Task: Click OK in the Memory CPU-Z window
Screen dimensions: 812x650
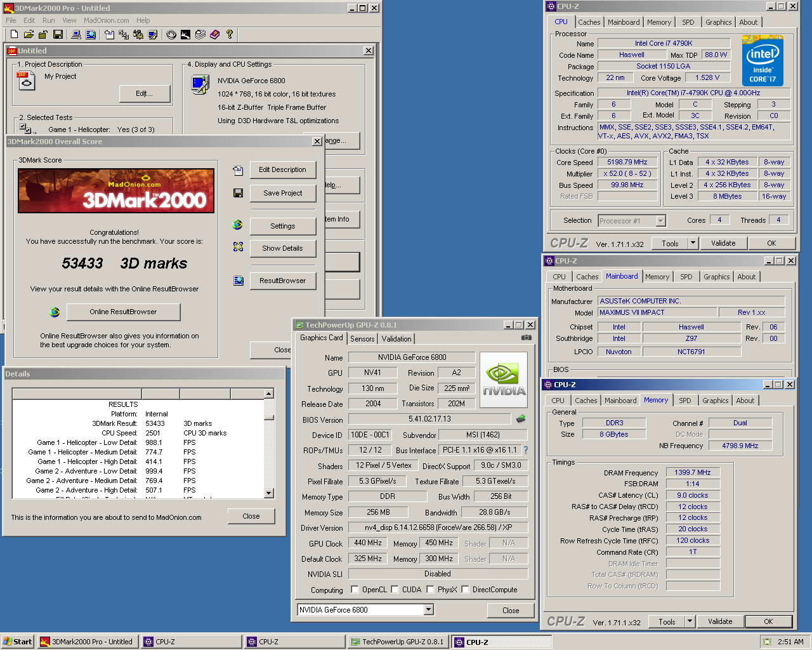Action: 768,621
